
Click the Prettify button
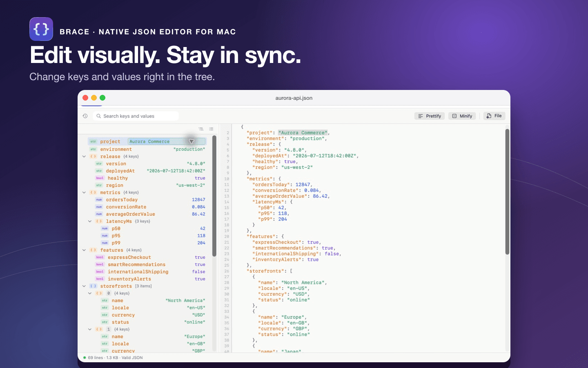pyautogui.click(x=430, y=116)
